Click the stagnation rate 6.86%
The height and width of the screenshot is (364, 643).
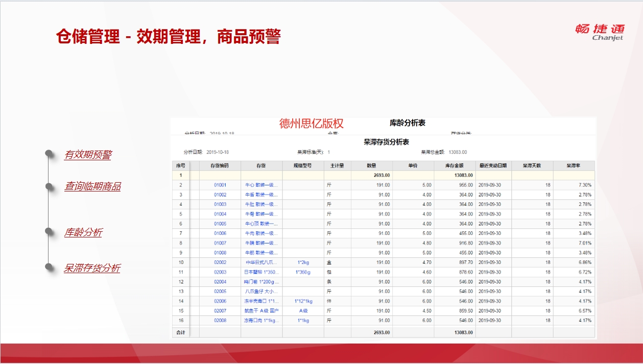(585, 262)
